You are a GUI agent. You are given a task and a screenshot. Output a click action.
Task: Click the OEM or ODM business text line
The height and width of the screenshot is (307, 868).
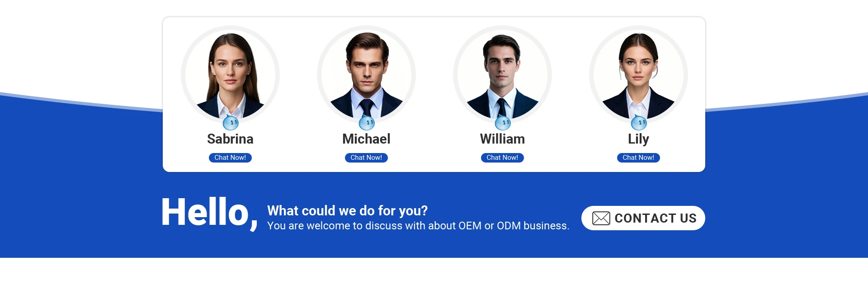[x=418, y=226]
